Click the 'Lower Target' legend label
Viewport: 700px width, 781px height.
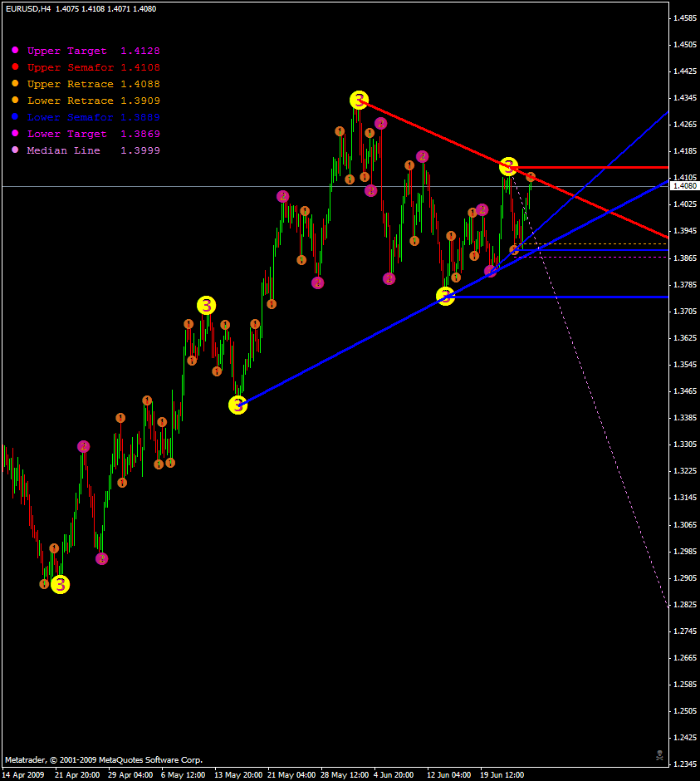(66, 134)
